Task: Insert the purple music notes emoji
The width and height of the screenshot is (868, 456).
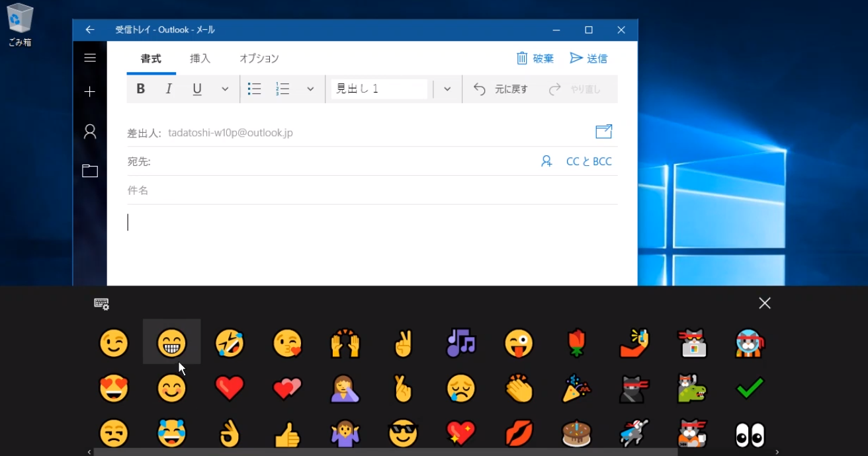Action: pyautogui.click(x=461, y=343)
